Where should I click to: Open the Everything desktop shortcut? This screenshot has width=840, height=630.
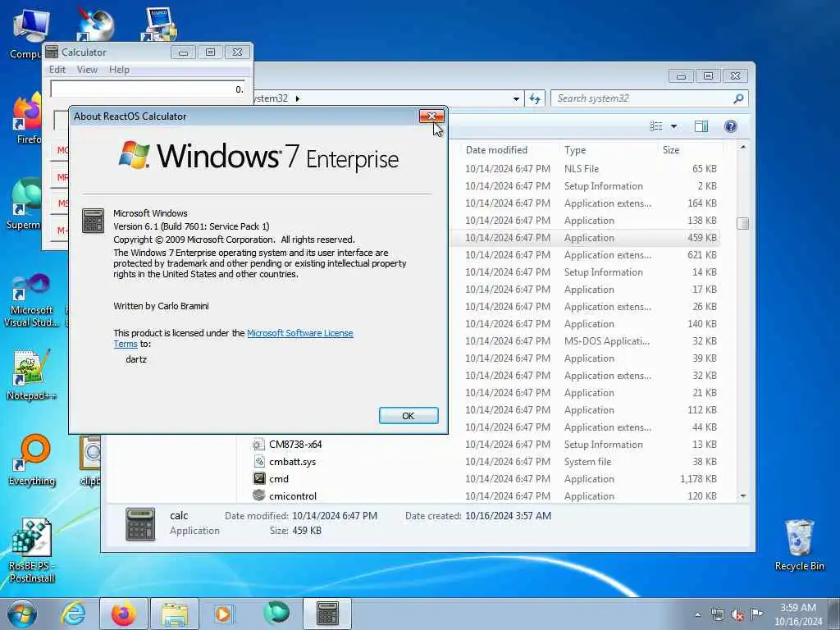[32, 459]
